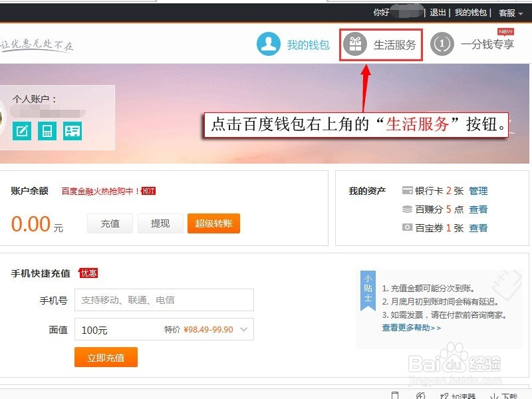
Task: Open the 客服 dropdown menu
Action: coord(511,13)
